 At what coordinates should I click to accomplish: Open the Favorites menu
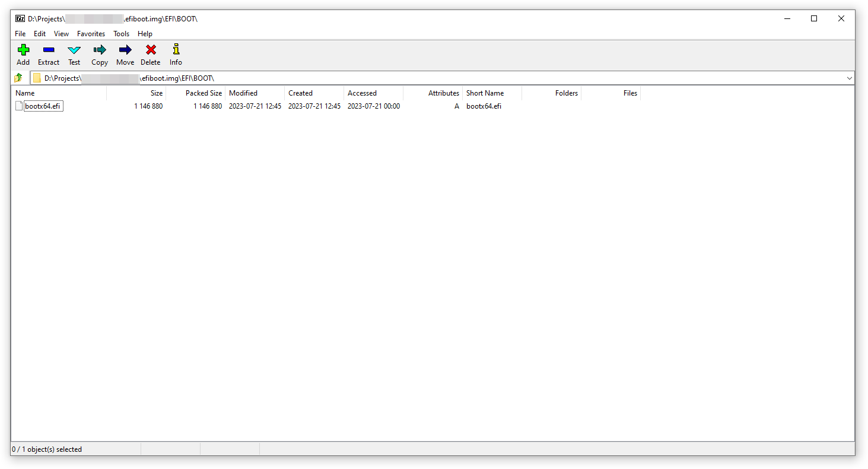[x=91, y=34]
